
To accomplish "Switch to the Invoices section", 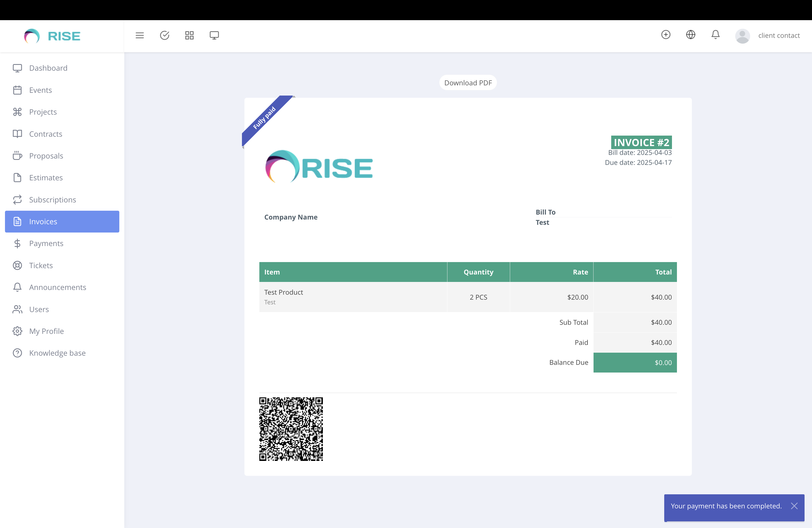I will pos(43,221).
